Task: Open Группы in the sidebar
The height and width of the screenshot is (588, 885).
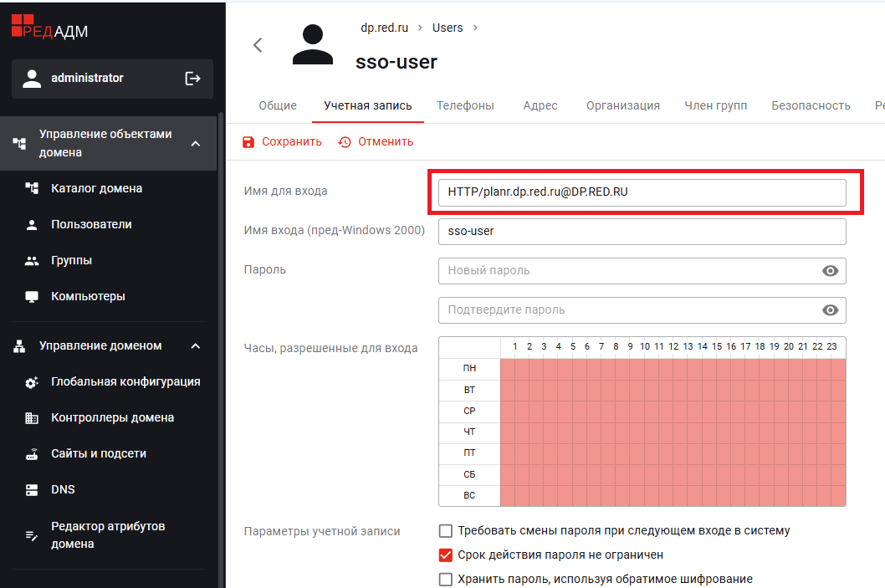Action: click(71, 261)
